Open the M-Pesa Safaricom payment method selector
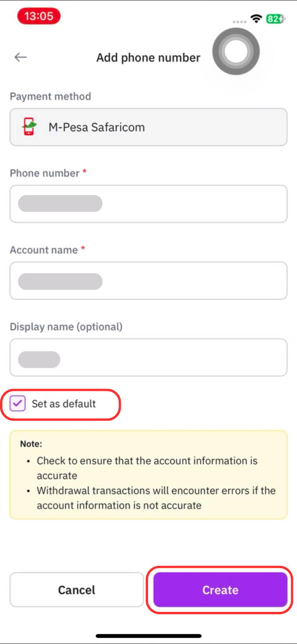 point(148,127)
